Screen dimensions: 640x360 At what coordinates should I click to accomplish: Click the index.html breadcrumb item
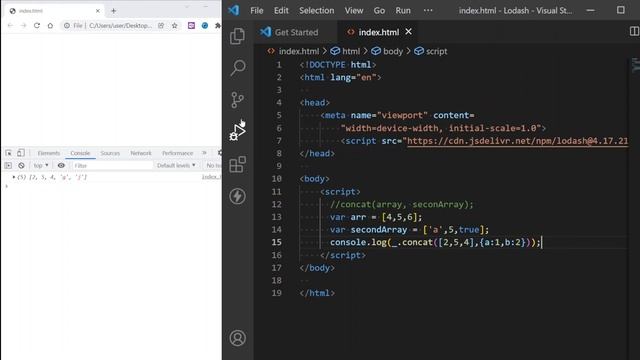(293, 51)
